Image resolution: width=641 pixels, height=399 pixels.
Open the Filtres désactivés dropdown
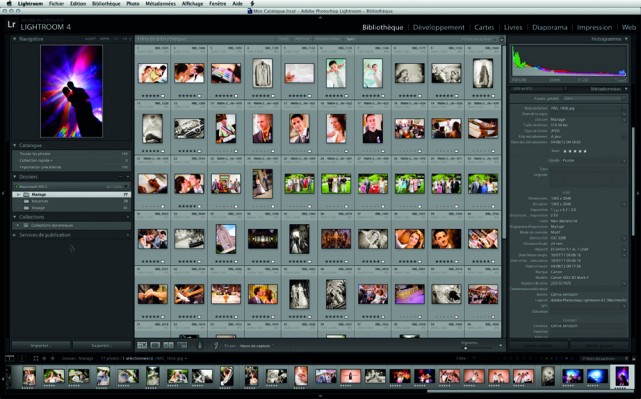[601, 358]
